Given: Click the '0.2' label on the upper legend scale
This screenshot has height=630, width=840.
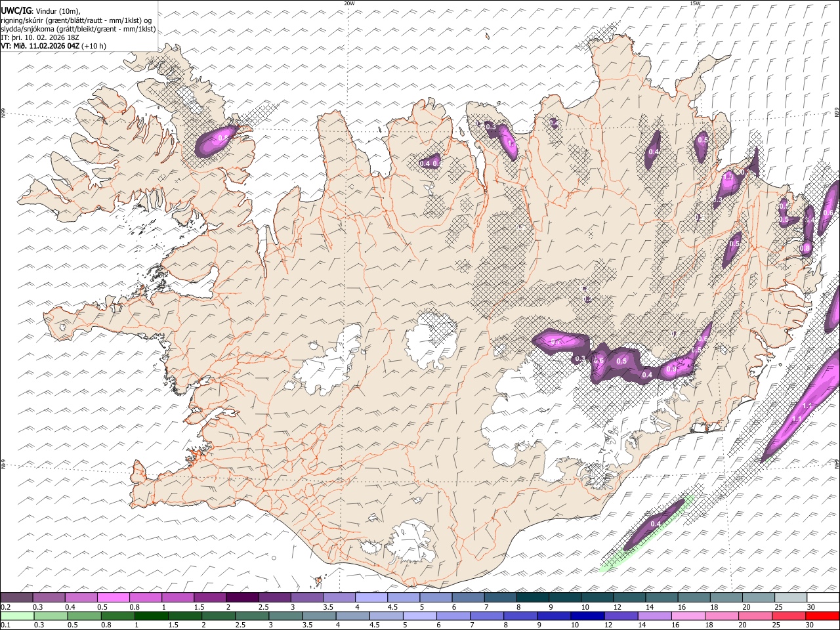Looking at the screenshot, I should pos(5,607).
